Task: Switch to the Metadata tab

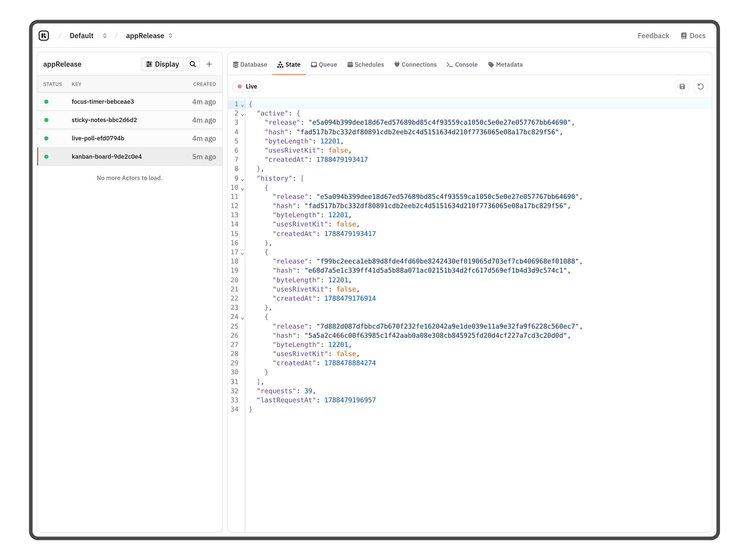Action: (506, 64)
